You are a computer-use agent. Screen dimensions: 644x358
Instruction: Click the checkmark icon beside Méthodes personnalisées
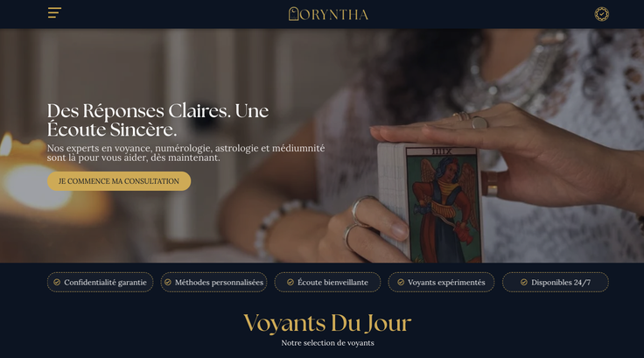click(x=168, y=283)
